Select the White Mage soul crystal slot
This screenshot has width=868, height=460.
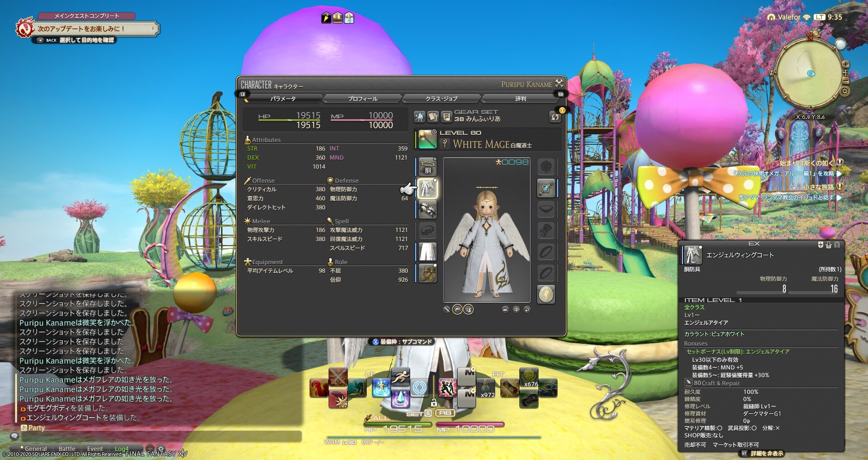point(546,295)
